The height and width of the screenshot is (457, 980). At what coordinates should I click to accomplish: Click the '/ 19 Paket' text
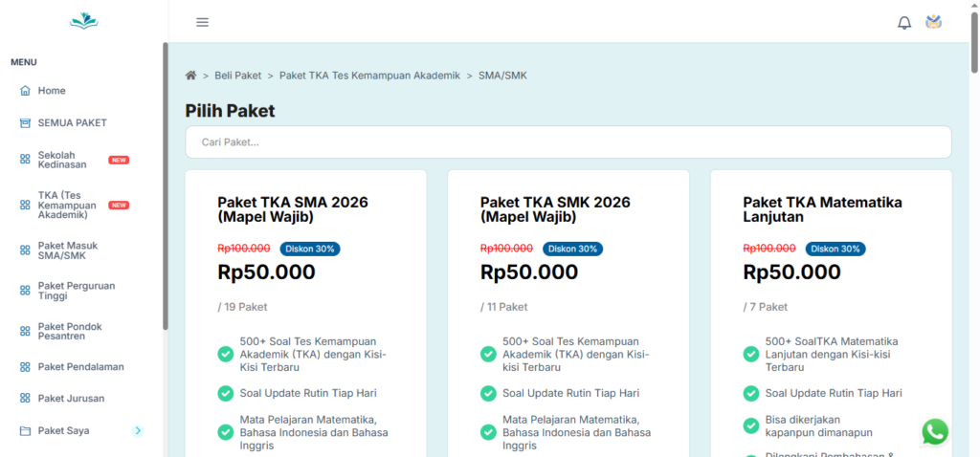tap(242, 307)
